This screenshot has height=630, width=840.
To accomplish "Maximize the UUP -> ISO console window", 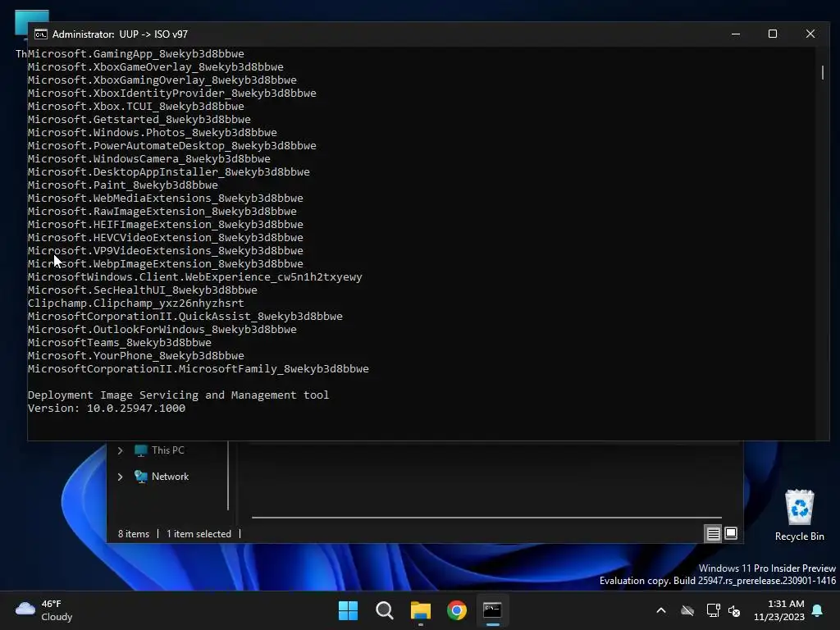I will pos(773,34).
